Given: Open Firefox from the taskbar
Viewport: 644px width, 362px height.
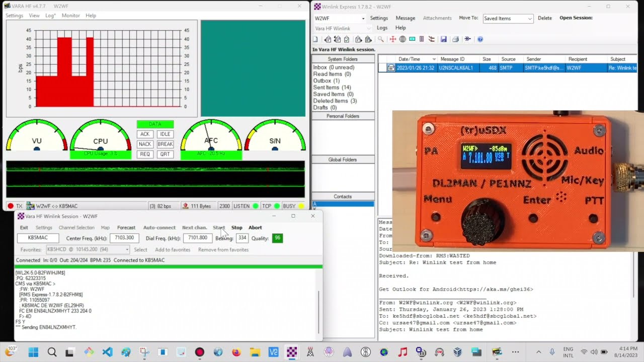Looking at the screenshot, I should click(236, 352).
